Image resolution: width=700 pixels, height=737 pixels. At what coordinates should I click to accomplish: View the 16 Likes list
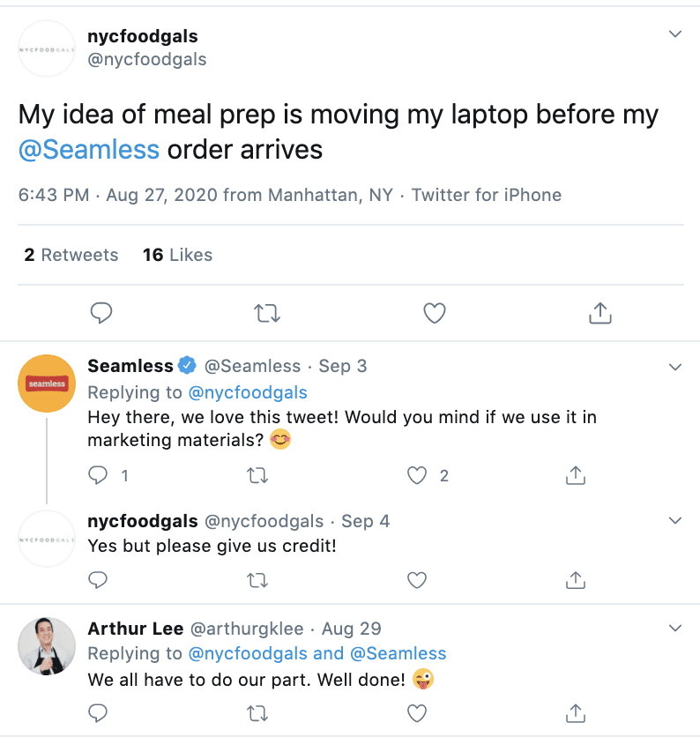(177, 255)
